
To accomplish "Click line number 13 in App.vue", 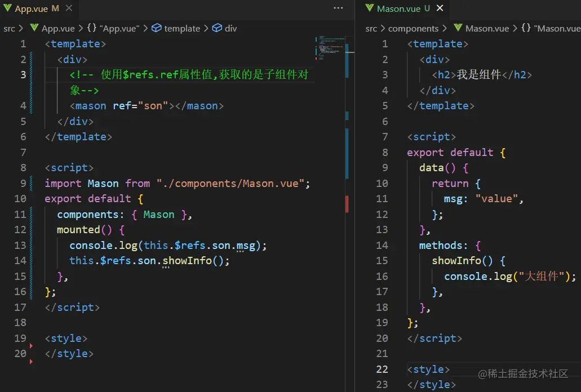I will click(x=20, y=246).
